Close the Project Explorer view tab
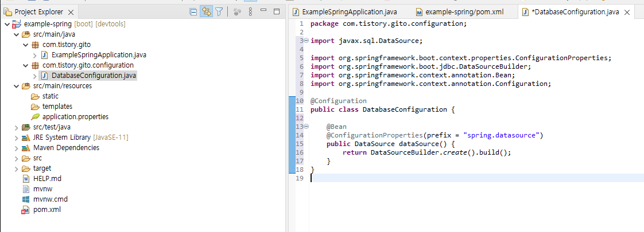The image size is (644, 232). coord(71,12)
